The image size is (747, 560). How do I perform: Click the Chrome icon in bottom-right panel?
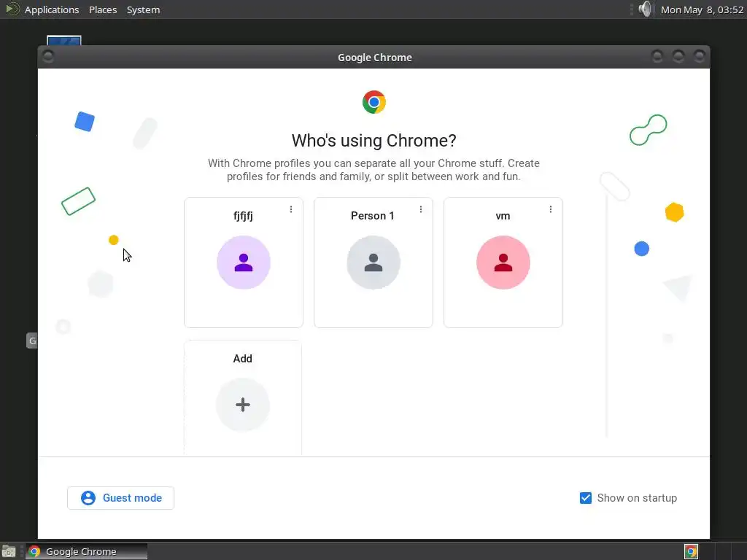click(x=691, y=551)
